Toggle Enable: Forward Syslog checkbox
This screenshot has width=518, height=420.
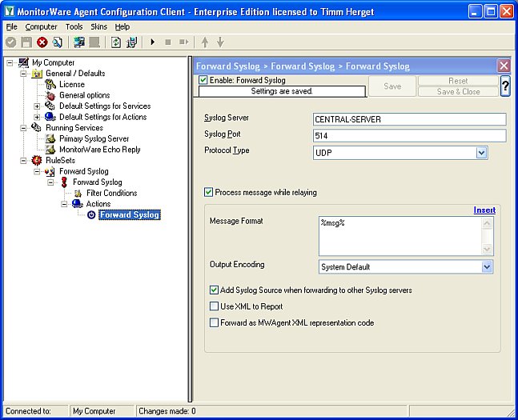203,80
